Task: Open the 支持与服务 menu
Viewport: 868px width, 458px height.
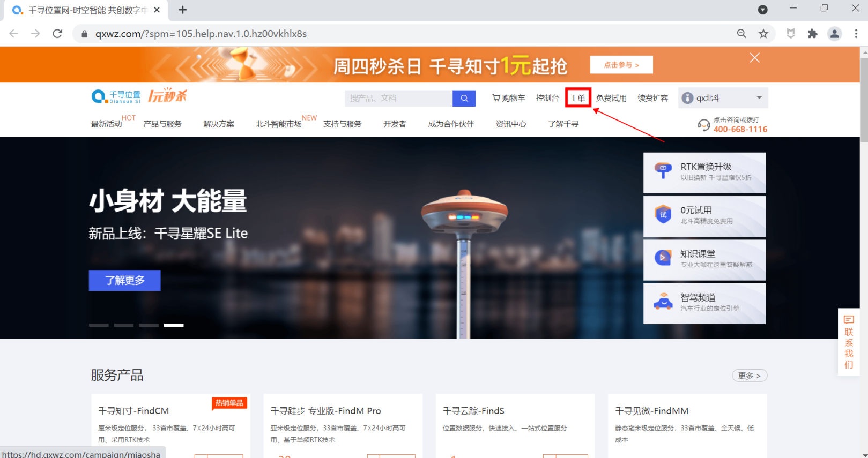Action: click(343, 124)
